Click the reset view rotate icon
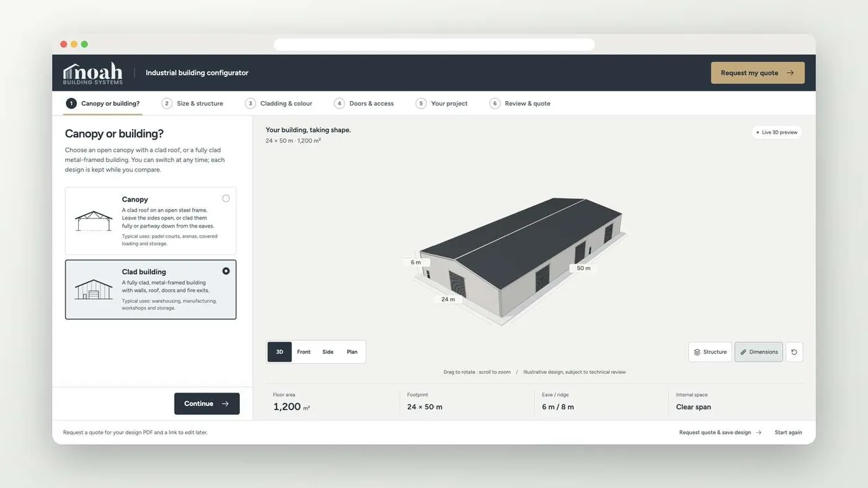868x488 pixels. (x=794, y=352)
